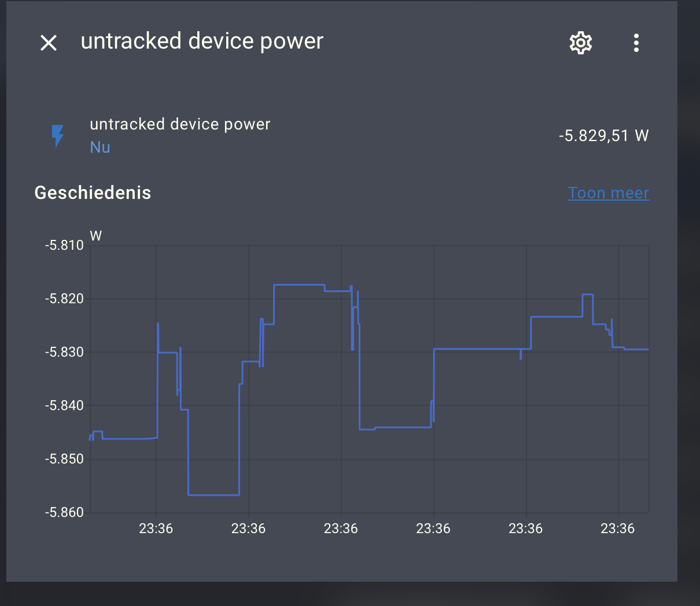Viewport: 700px width, 606px height.
Task: Click the -5.810 y-axis label
Action: pyautogui.click(x=64, y=245)
